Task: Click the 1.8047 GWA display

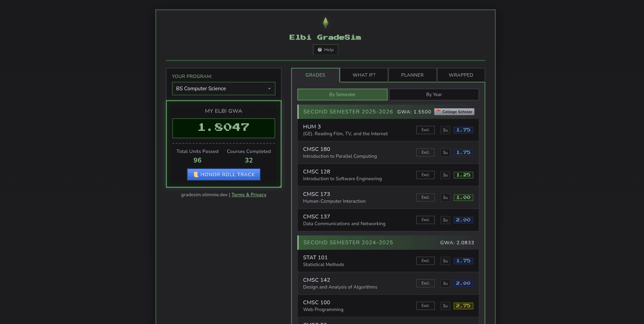Action: (x=224, y=128)
